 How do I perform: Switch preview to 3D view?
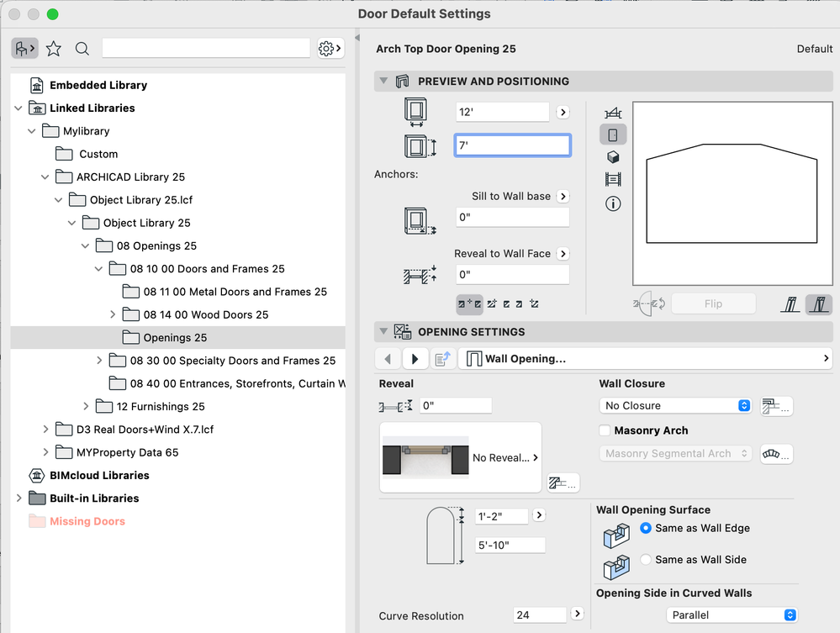coord(613,157)
